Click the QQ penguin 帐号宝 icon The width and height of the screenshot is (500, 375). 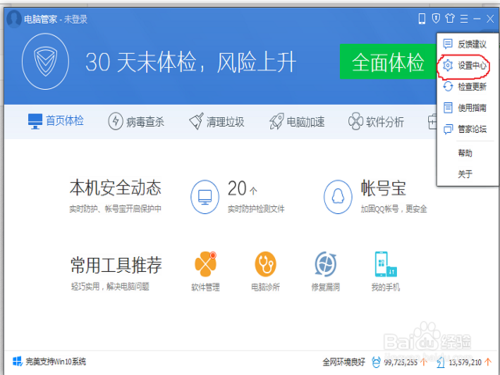click(338, 197)
